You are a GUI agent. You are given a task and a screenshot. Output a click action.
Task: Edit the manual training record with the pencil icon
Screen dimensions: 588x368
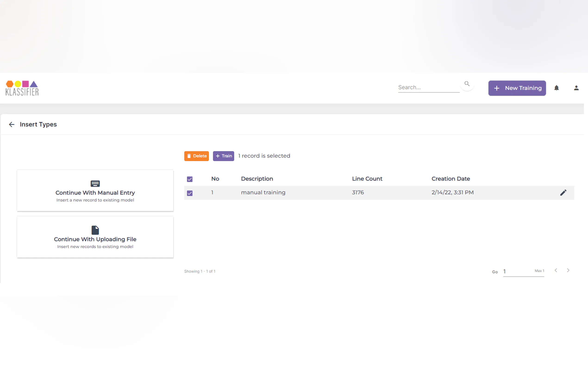click(x=563, y=193)
